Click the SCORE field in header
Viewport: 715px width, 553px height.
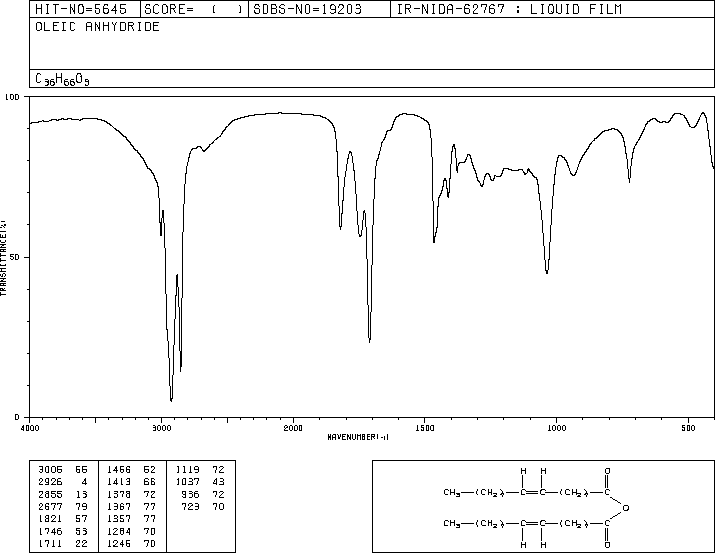click(194, 9)
